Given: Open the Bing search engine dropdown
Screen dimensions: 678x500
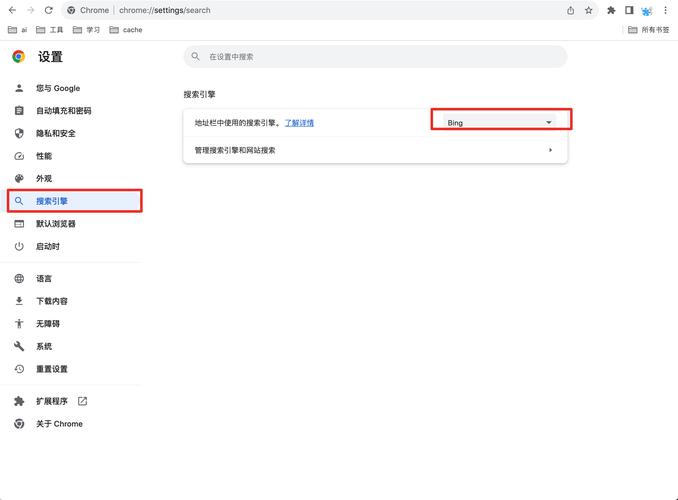Looking at the screenshot, I should coord(499,123).
